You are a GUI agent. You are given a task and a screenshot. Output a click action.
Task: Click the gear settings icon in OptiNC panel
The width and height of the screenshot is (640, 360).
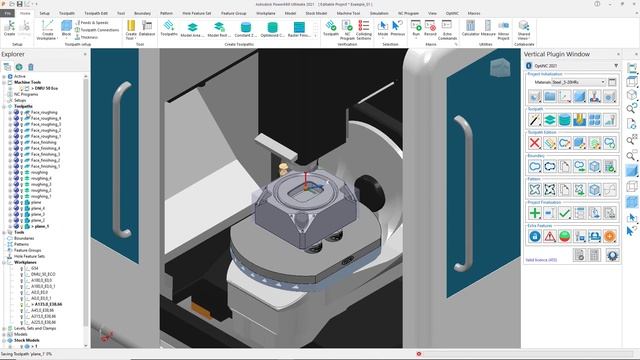612,256
